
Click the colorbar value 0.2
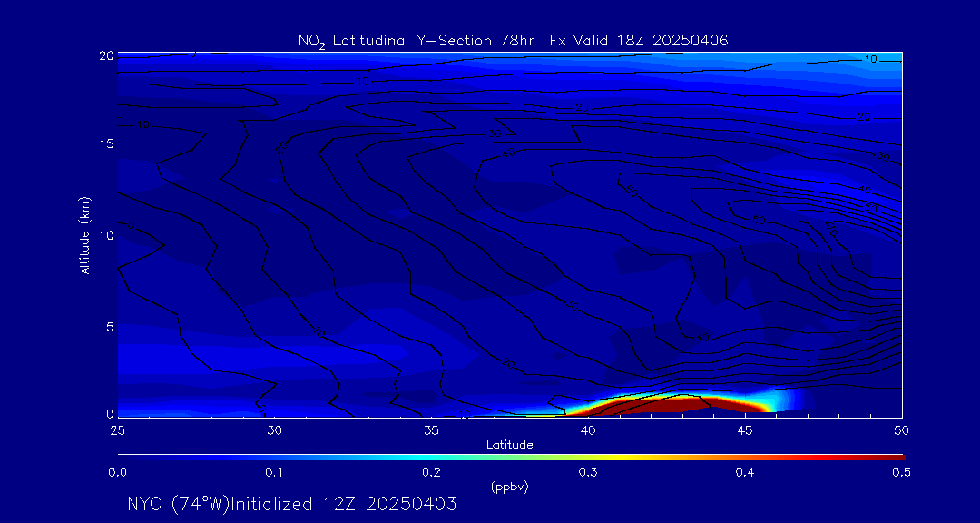[431, 472]
